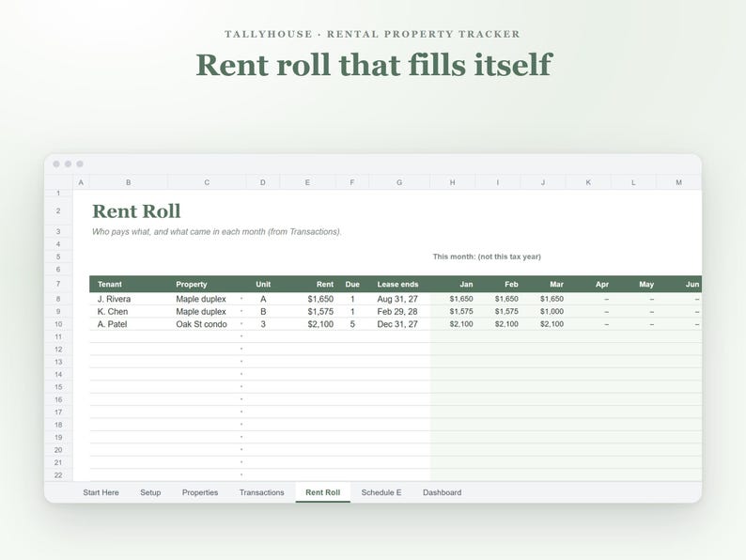Viewport: 746px width, 560px height.
Task: Select the Rent Roll title cell
Action: [x=136, y=210]
